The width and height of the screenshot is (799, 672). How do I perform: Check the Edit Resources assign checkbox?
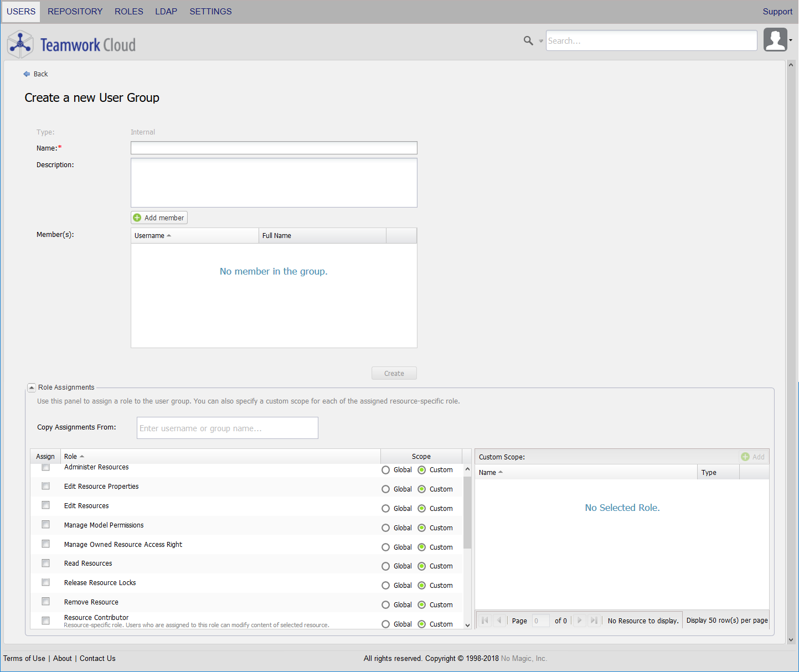pyautogui.click(x=46, y=505)
